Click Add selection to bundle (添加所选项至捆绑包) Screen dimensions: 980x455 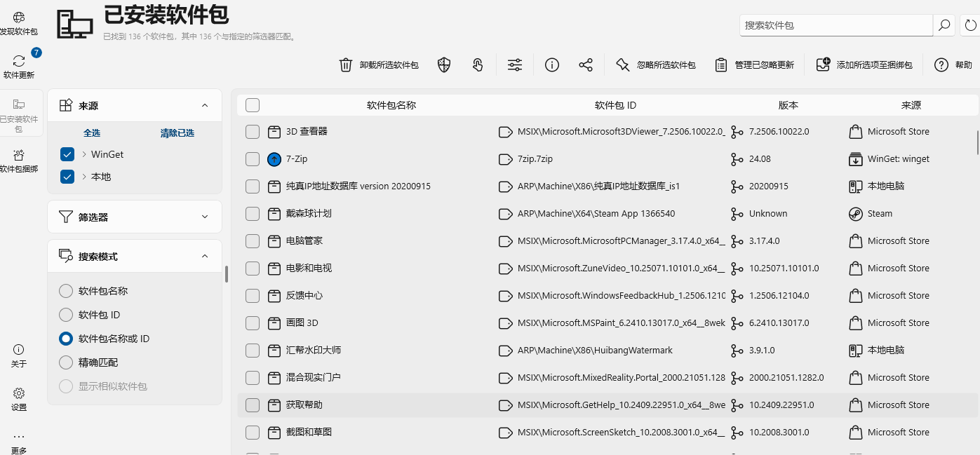tap(864, 64)
